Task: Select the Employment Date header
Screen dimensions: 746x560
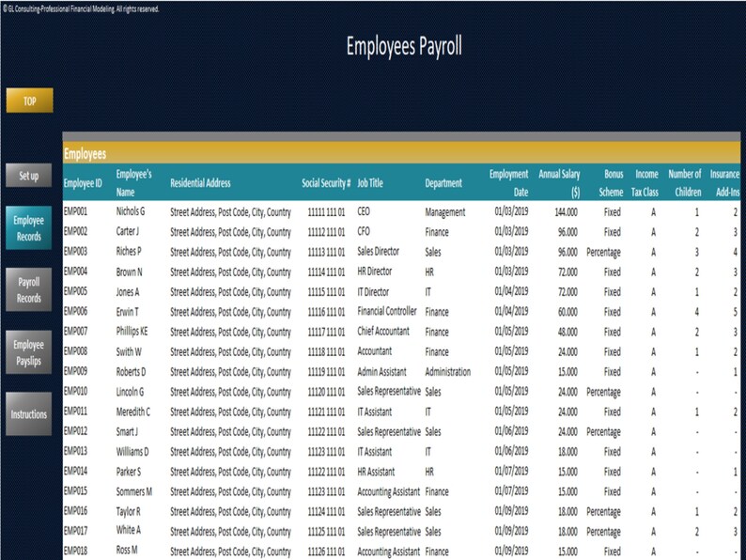Action: pyautogui.click(x=508, y=183)
